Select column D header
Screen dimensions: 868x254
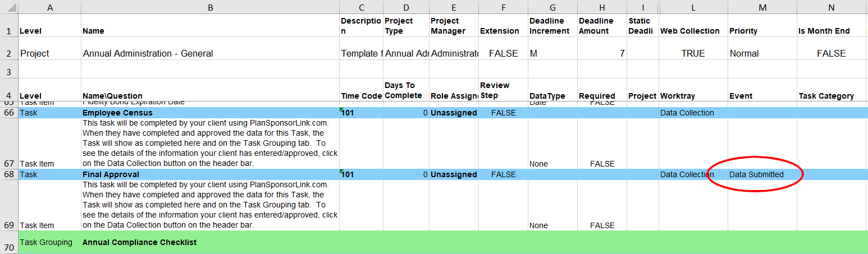click(406, 7)
